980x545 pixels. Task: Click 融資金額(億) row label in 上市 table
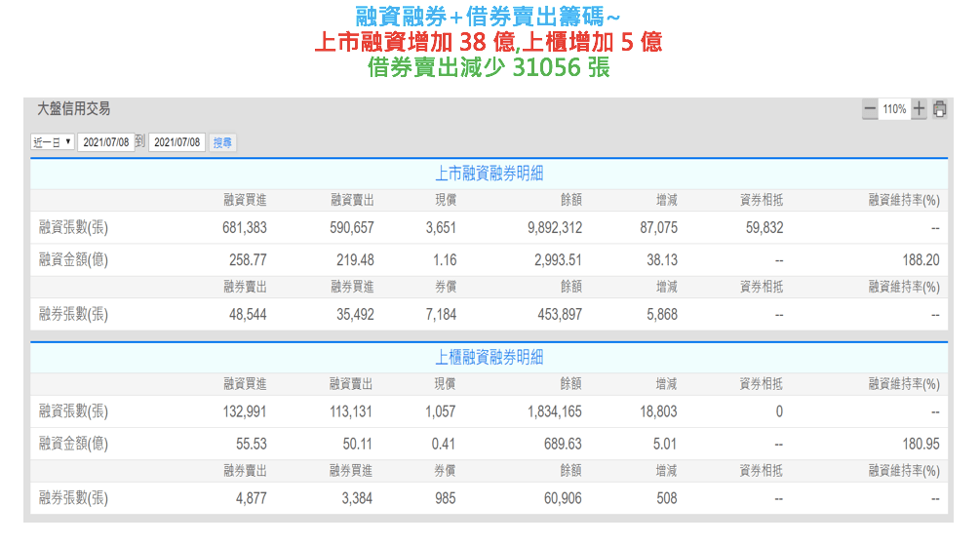(x=73, y=260)
